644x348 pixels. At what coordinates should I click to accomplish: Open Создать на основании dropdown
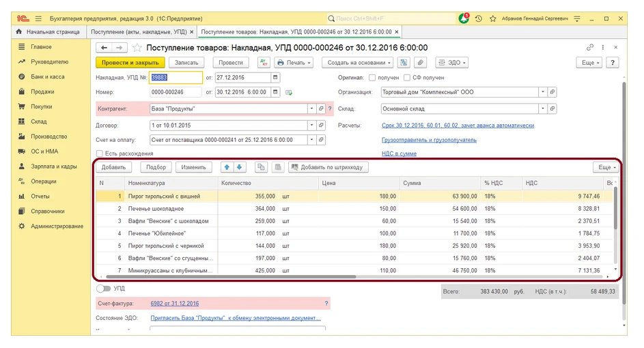click(x=358, y=63)
